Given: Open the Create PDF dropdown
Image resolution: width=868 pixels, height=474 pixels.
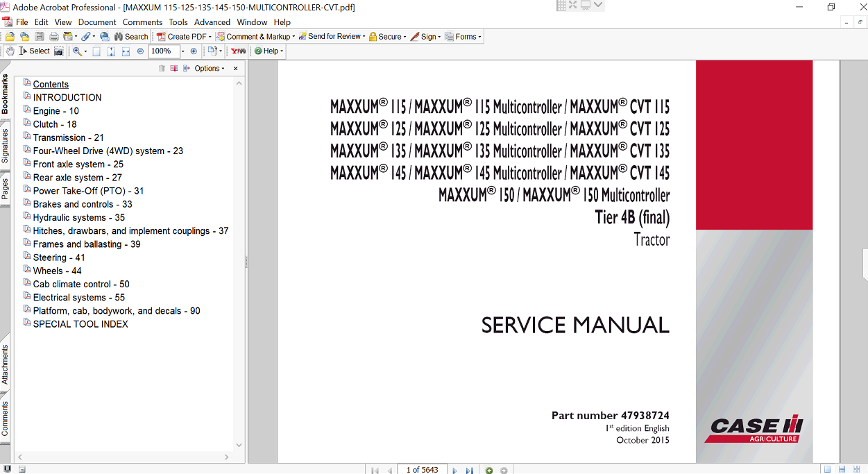Looking at the screenshot, I should [184, 37].
